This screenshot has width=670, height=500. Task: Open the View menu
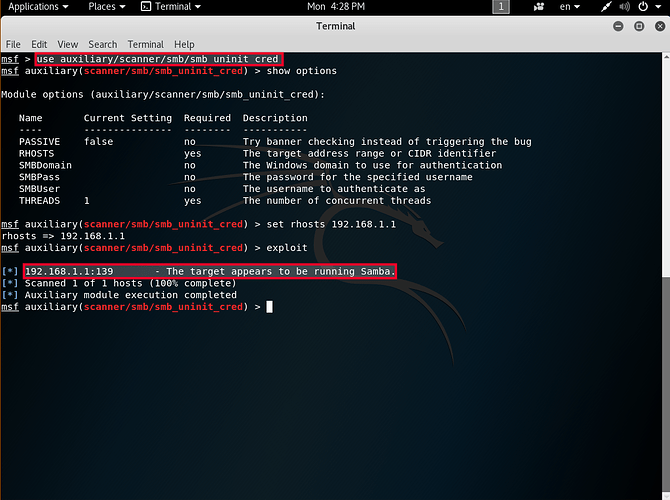click(67, 44)
